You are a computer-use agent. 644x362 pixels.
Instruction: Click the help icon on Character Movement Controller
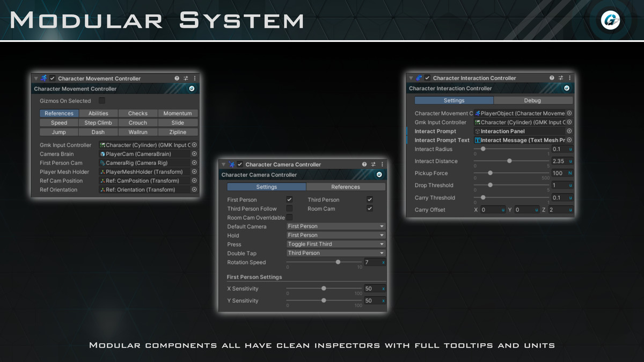(x=177, y=78)
